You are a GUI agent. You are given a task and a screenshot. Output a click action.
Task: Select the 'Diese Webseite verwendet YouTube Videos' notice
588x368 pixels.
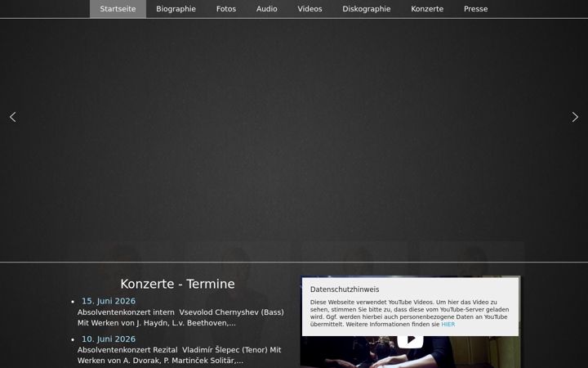click(409, 313)
